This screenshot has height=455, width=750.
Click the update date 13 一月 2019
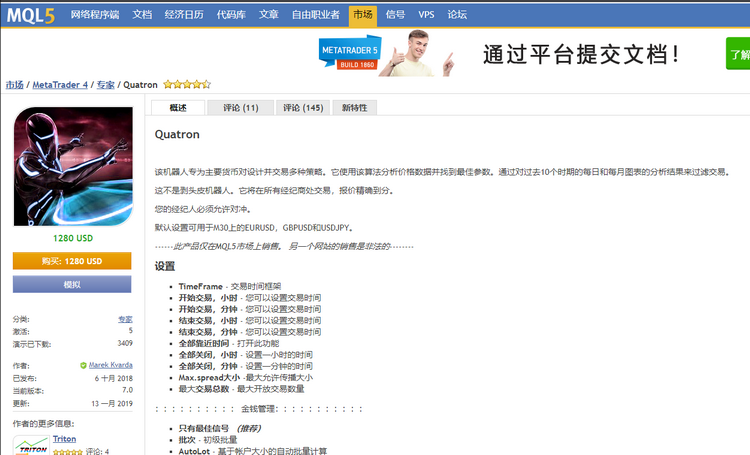tap(112, 403)
